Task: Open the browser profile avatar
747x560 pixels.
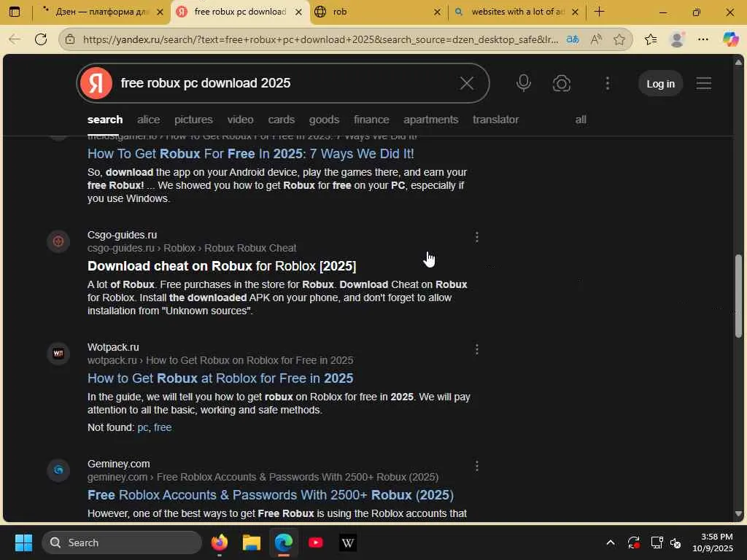Action: 677,39
